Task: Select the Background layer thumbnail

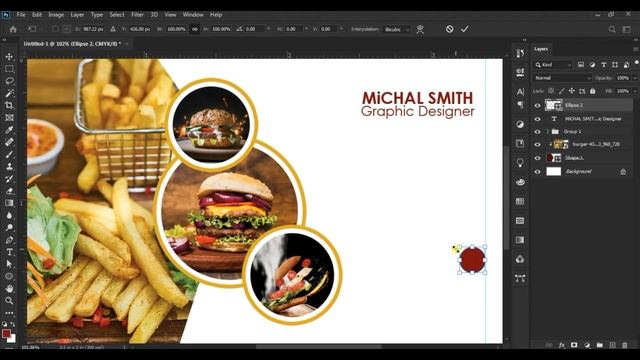Action: point(553,171)
